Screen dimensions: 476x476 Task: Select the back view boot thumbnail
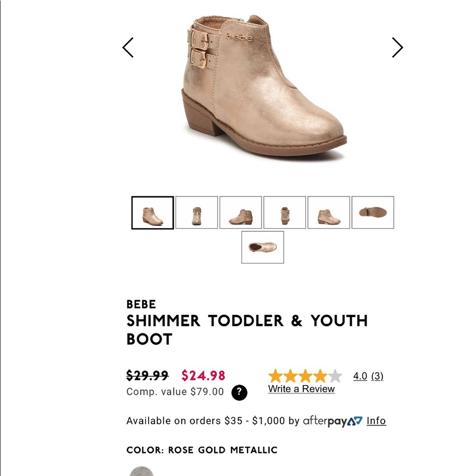197,213
